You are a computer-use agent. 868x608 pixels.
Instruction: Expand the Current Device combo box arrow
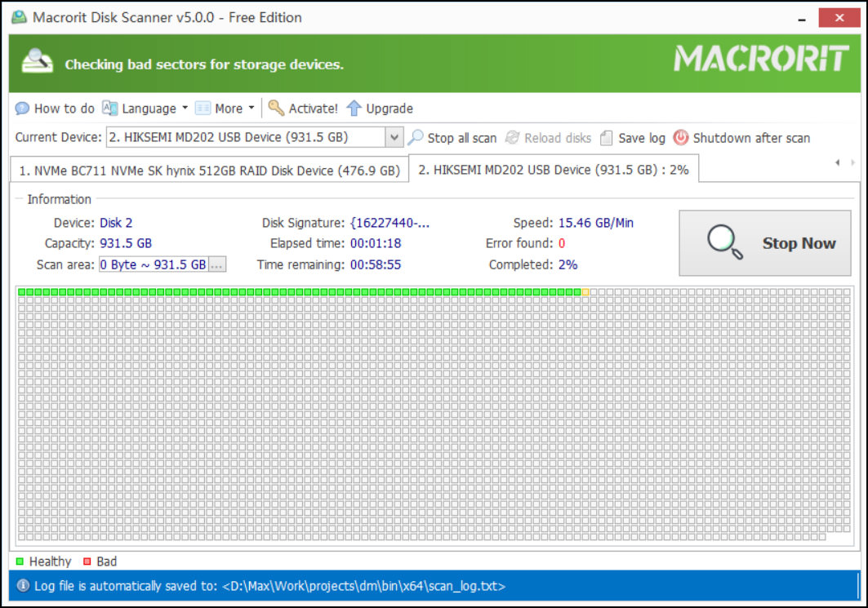(394, 137)
